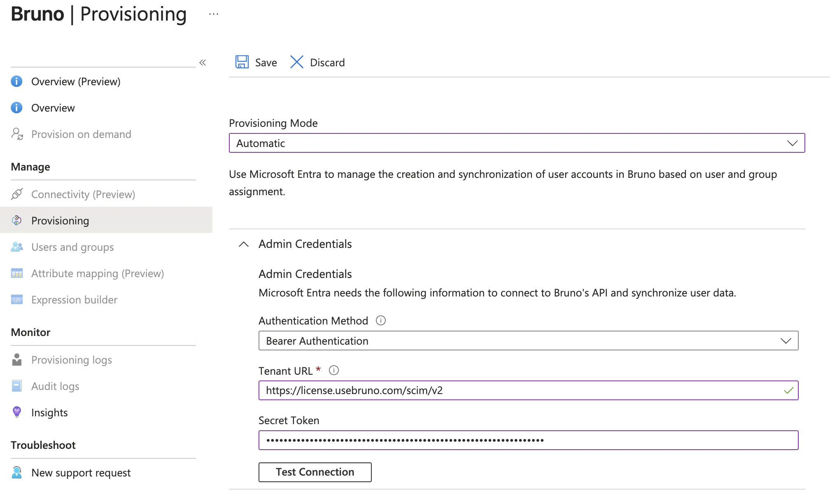The width and height of the screenshot is (830, 504).
Task: Select the Provisioning logs icon under Monitor
Action: click(x=17, y=359)
